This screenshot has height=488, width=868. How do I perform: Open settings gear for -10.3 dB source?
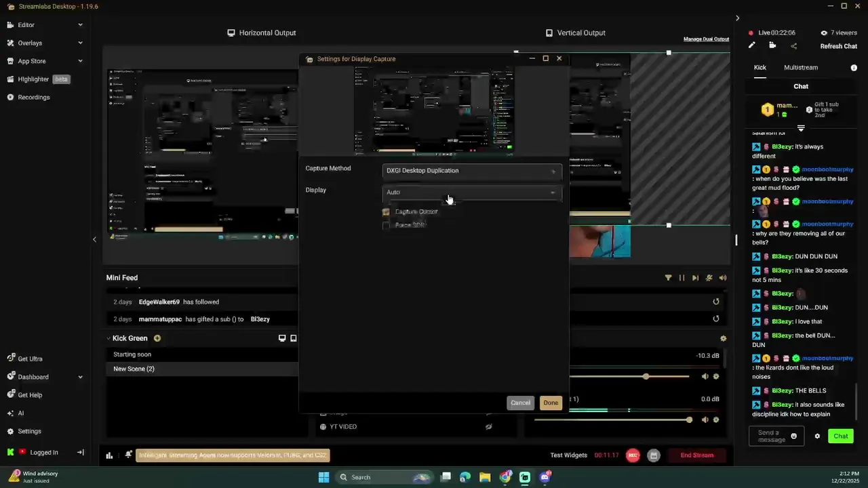point(715,376)
